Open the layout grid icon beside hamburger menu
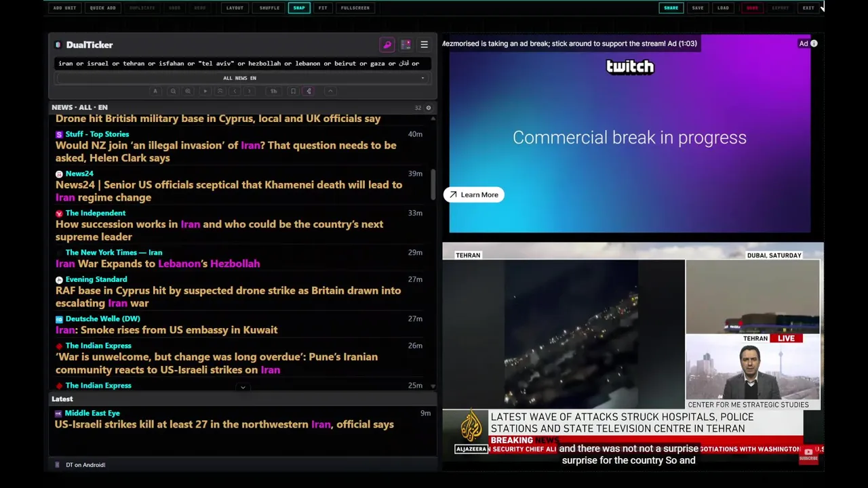Image resolution: width=868 pixels, height=488 pixels. (406, 45)
